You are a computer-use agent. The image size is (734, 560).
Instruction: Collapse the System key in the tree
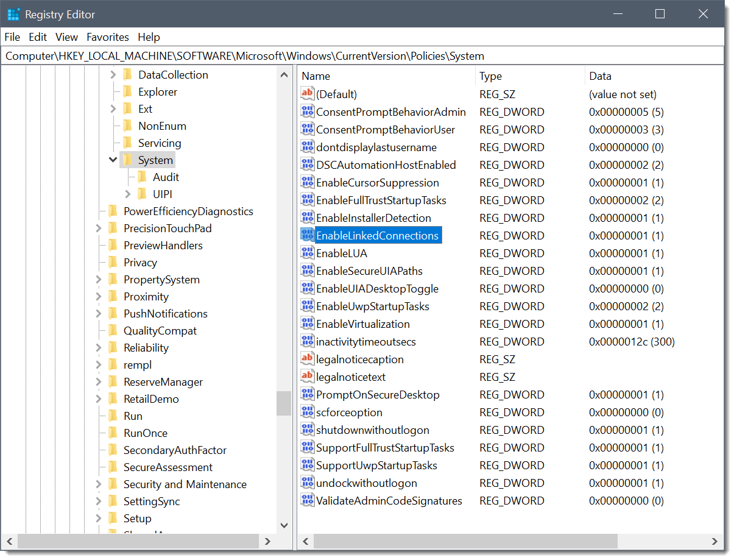[113, 160]
